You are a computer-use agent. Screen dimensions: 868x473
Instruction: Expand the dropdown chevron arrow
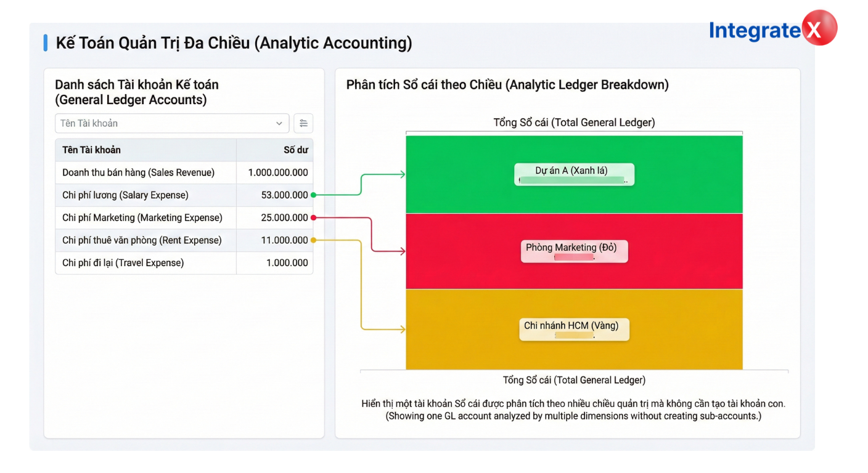click(279, 123)
